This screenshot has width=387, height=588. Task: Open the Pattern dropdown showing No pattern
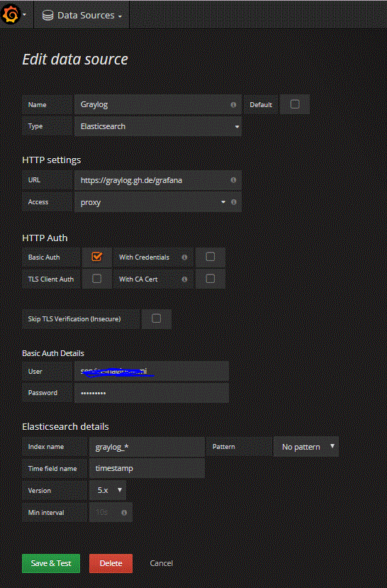(305, 447)
